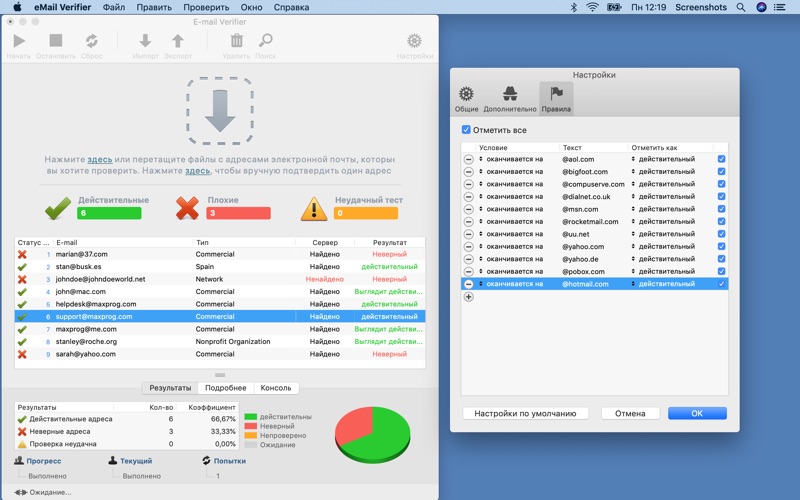
Task: Click the green checkmark Действительные icon
Action: (58, 208)
